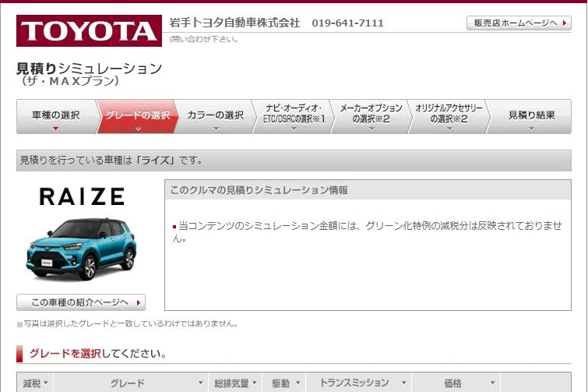Sort by 減税 column dropdown arrow
This screenshot has height=392, width=588.
click(46, 383)
